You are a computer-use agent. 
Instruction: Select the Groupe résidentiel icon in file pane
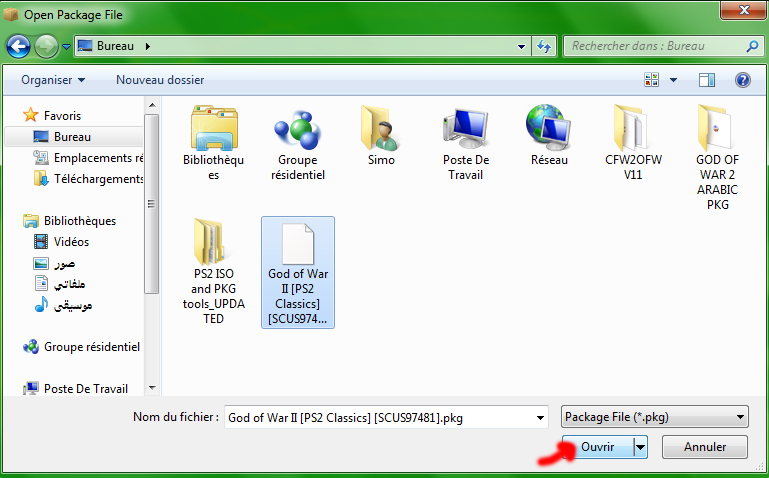tap(297, 127)
